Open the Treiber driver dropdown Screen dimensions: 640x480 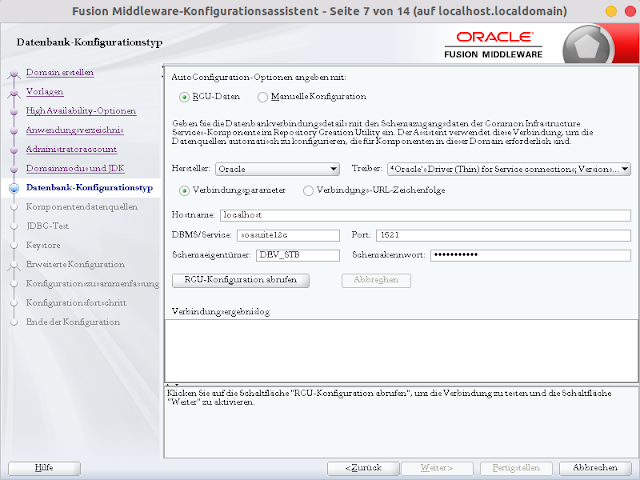click(509, 169)
